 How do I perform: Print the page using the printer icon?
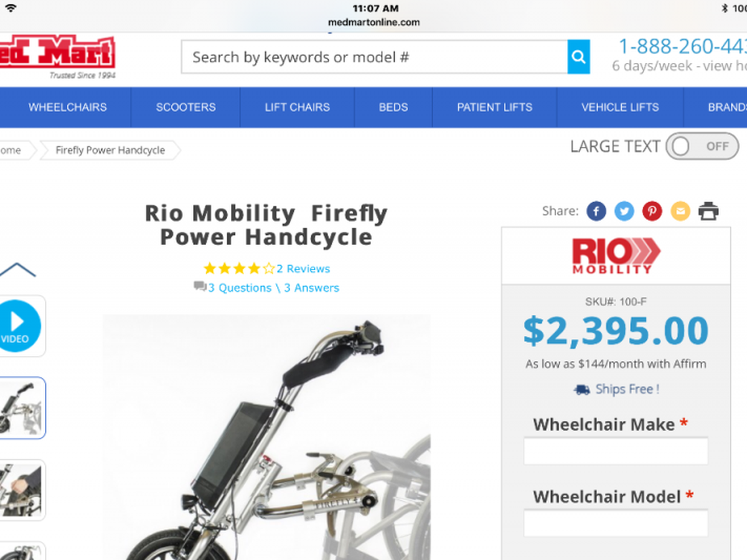[708, 212]
